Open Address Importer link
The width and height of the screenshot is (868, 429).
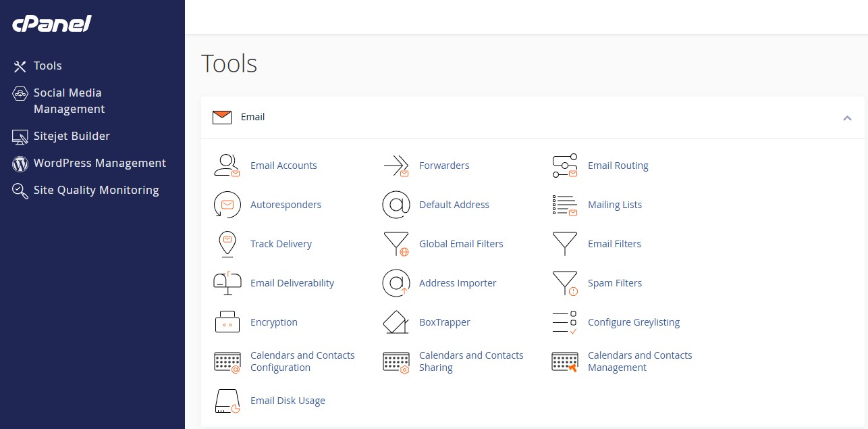coord(458,283)
